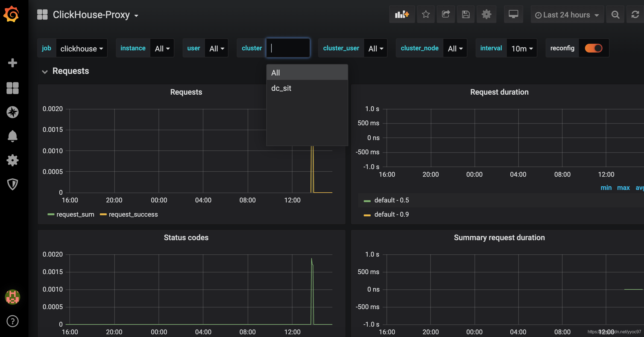Open the job clickhouse dropdown

(x=81, y=48)
